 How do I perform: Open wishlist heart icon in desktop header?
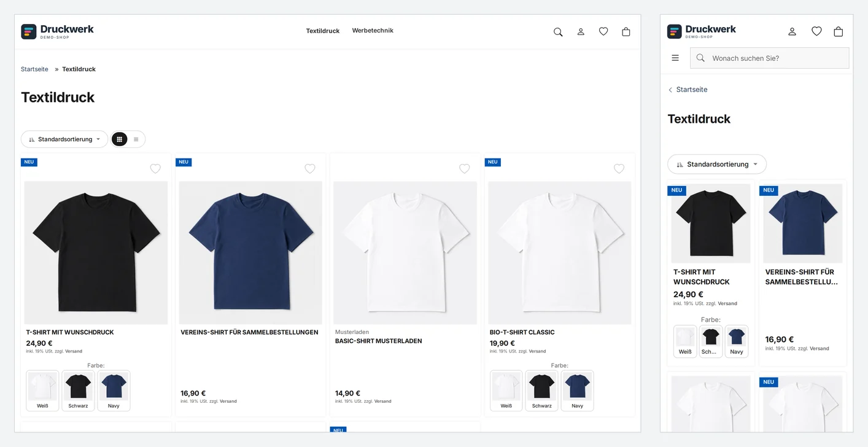603,31
